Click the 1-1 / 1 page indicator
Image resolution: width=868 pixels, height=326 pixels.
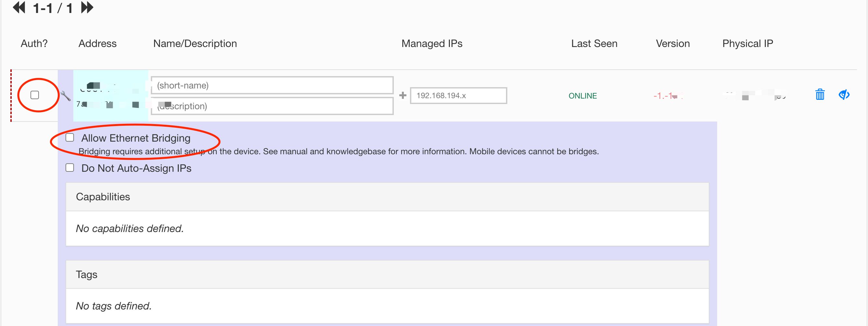pos(53,8)
